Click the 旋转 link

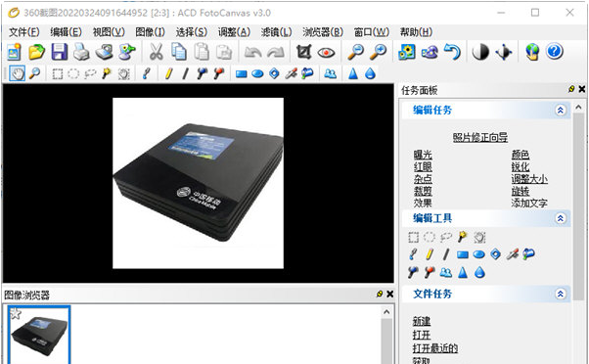[521, 191]
